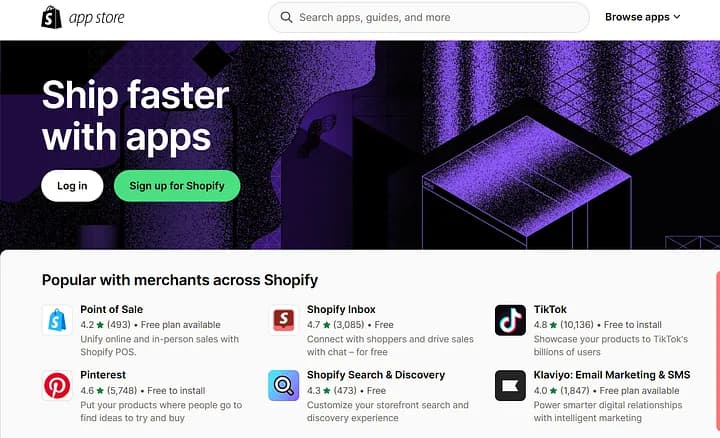Click the Browse apps chevron arrow
Screen dimensions: 720x438
[677, 17]
